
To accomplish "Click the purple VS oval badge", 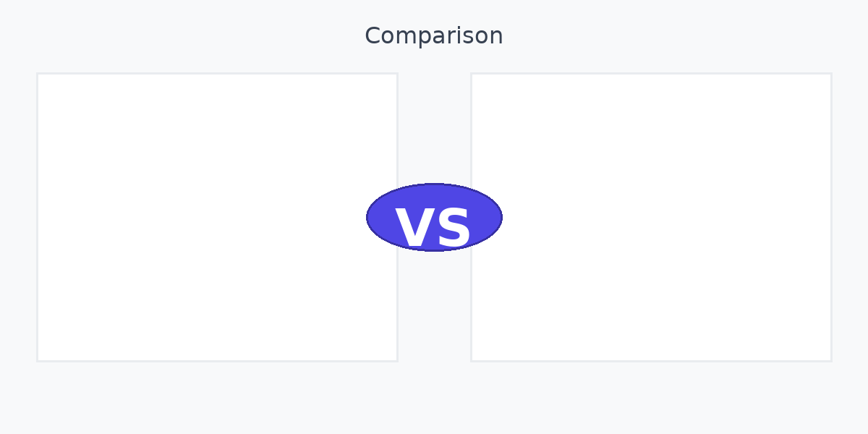I will [434, 217].
